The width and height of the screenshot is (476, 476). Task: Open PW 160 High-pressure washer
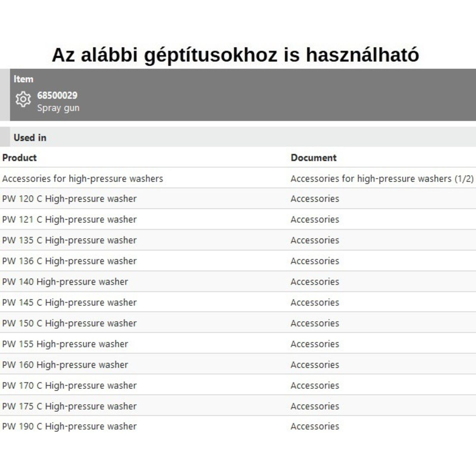65,365
